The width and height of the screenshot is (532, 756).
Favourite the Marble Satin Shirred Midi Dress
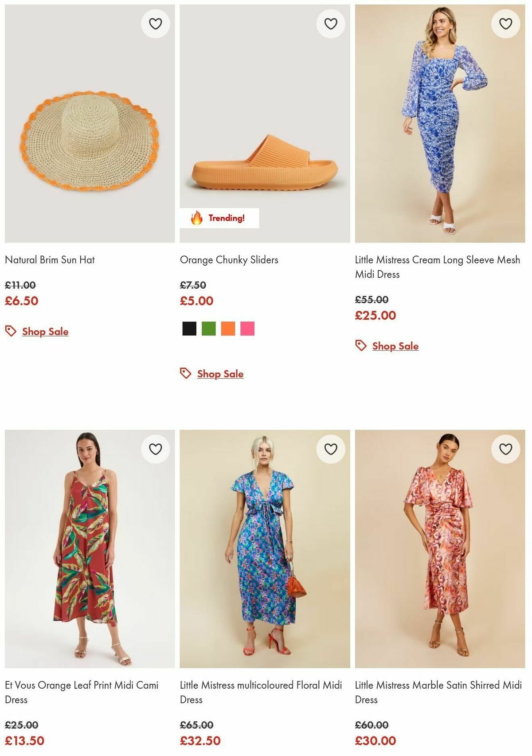505,450
